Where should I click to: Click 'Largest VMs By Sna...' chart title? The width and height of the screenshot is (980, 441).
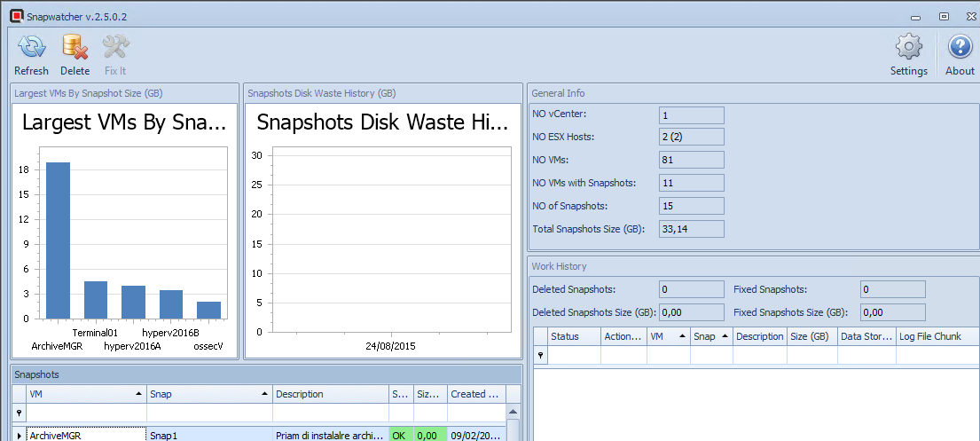pyautogui.click(x=124, y=122)
